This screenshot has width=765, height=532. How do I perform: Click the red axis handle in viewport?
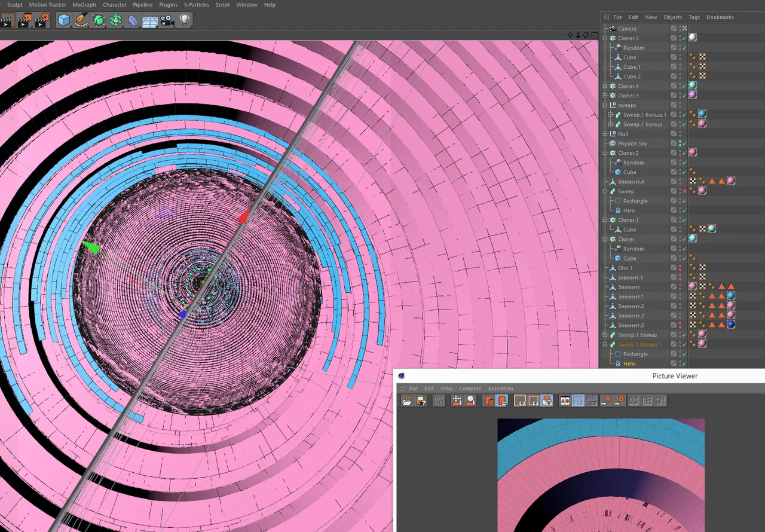[x=244, y=216]
